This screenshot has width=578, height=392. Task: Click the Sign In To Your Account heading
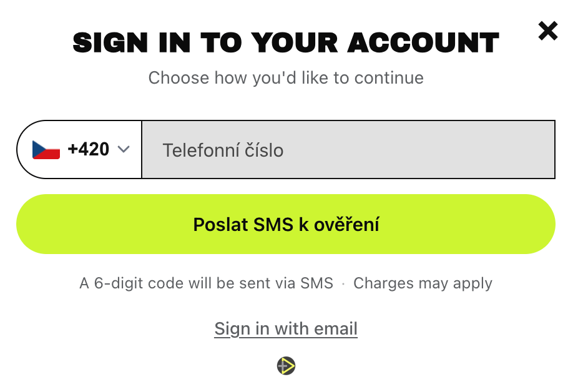(x=286, y=43)
